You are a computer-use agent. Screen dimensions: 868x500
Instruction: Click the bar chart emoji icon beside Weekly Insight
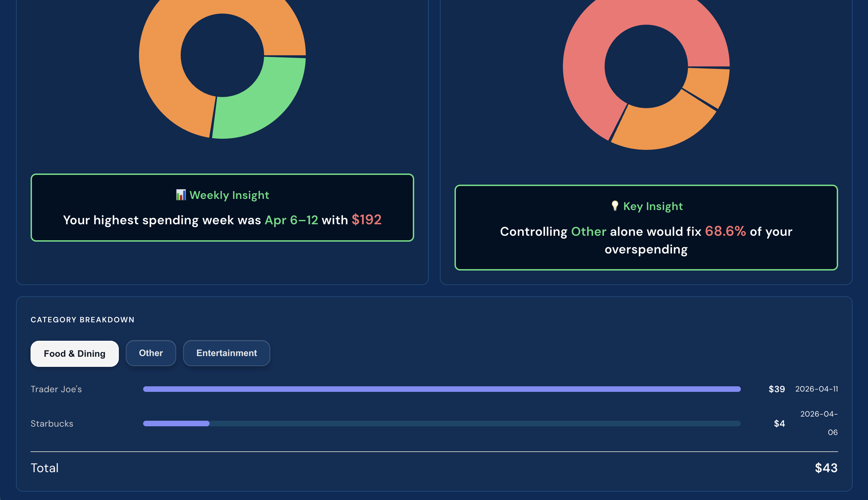click(181, 195)
